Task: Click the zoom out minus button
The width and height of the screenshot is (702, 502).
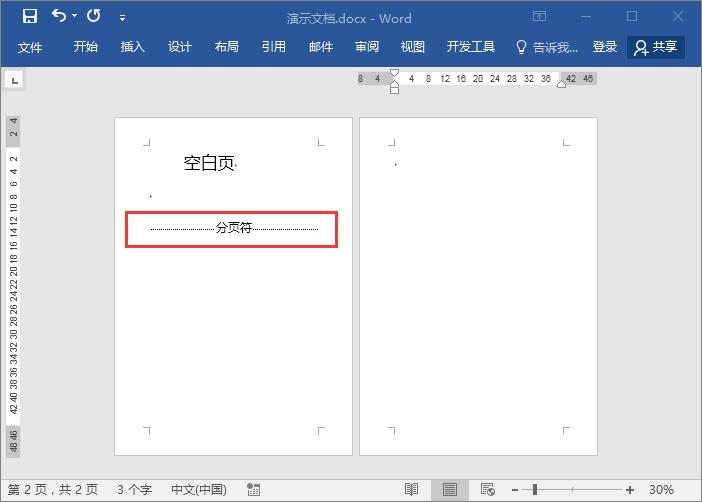Action: [x=515, y=490]
